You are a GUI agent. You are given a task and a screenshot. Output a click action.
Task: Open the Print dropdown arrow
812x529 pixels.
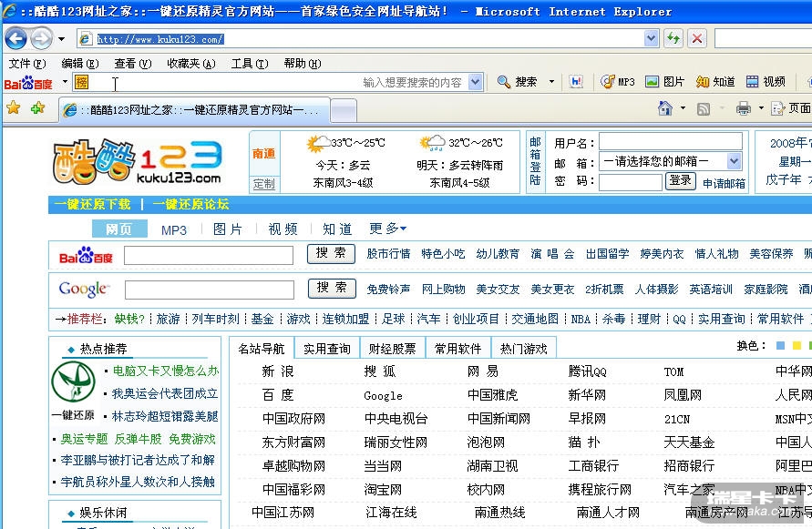click(x=761, y=108)
